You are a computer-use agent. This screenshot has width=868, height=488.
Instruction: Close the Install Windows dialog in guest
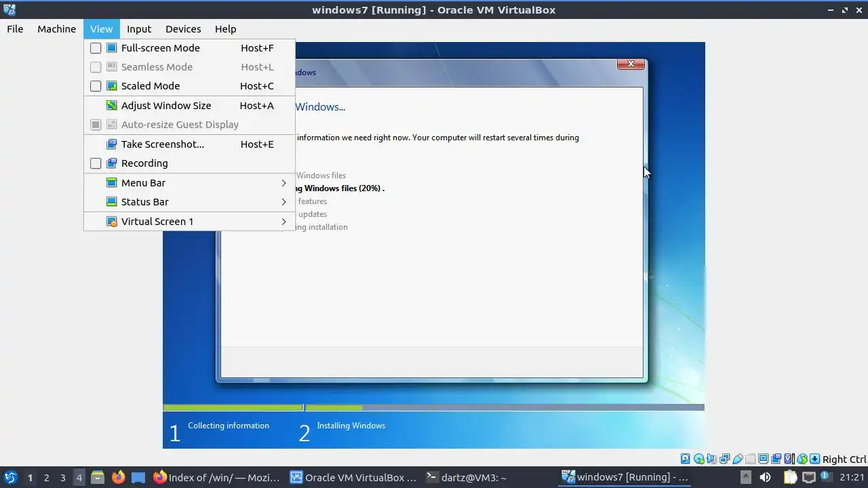tap(631, 64)
